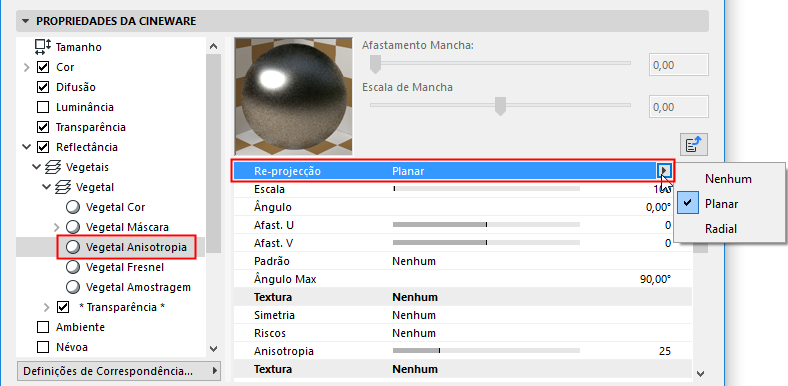The image size is (788, 386).
Task: Adjust the Anisotropia slider bar
Action: [486, 351]
